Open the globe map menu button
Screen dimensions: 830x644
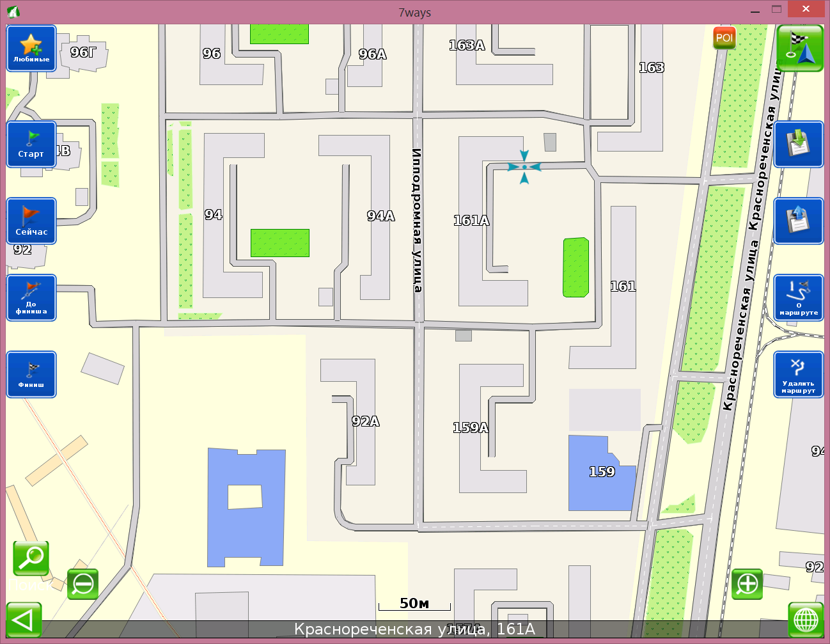805,620
